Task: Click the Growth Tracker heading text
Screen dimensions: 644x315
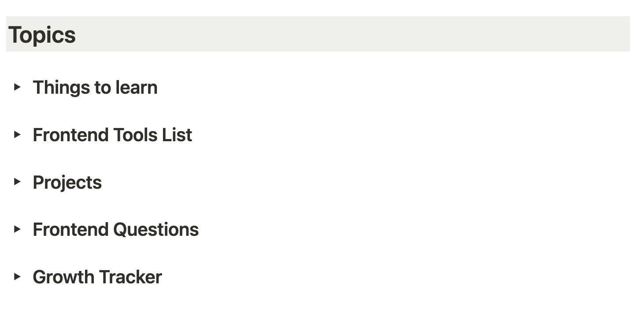Action: coord(97,277)
